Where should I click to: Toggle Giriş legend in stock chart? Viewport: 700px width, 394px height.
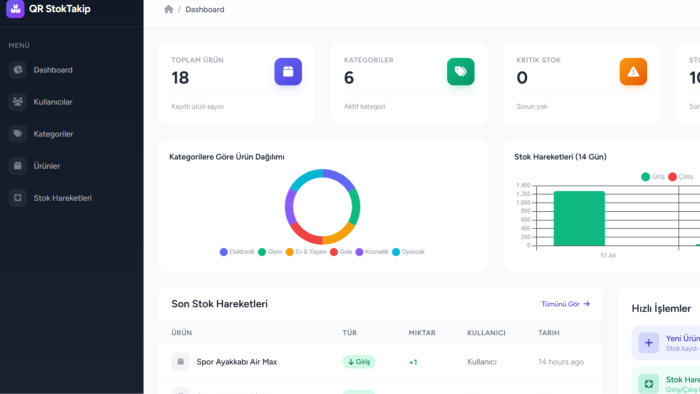[653, 177]
